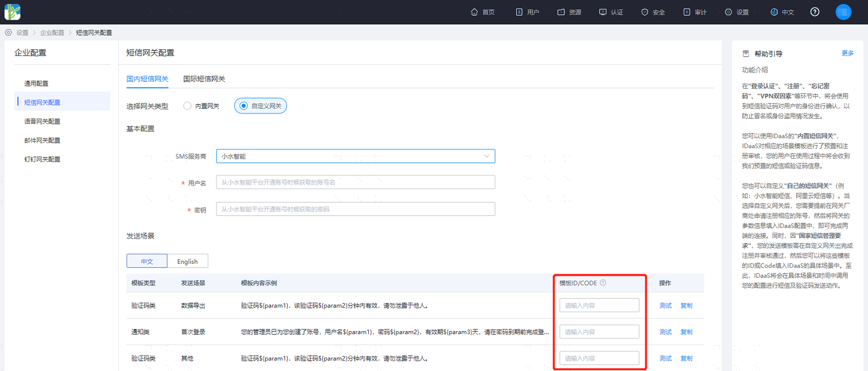Switch template language to English
This screenshot has height=371, width=868.
[x=187, y=261]
